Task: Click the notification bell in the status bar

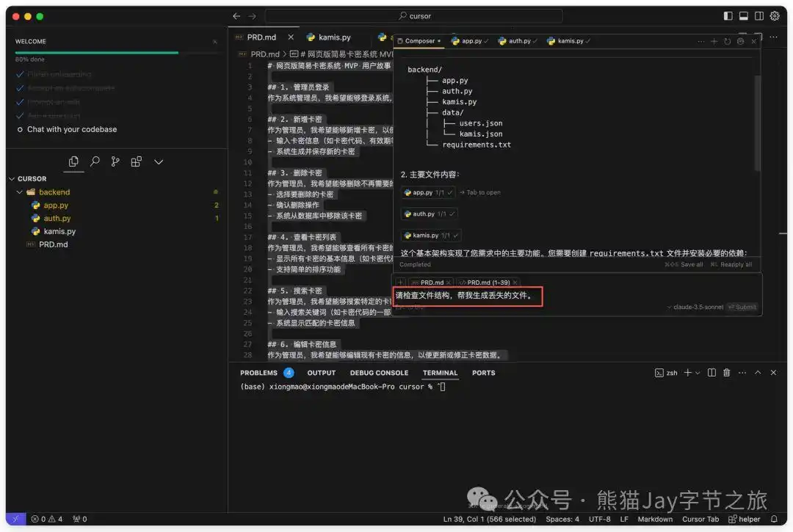Action: click(x=773, y=519)
